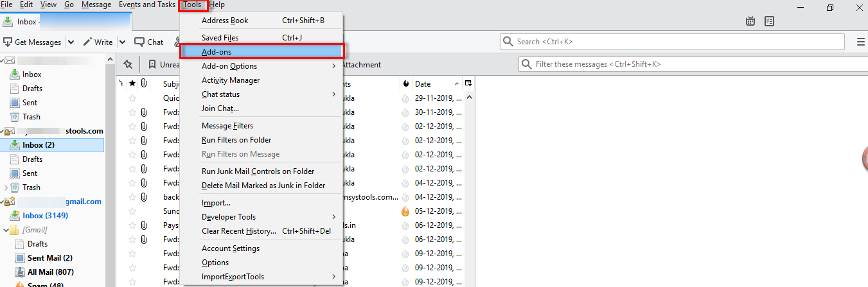Expand the Developer Tools submenu

click(x=333, y=217)
